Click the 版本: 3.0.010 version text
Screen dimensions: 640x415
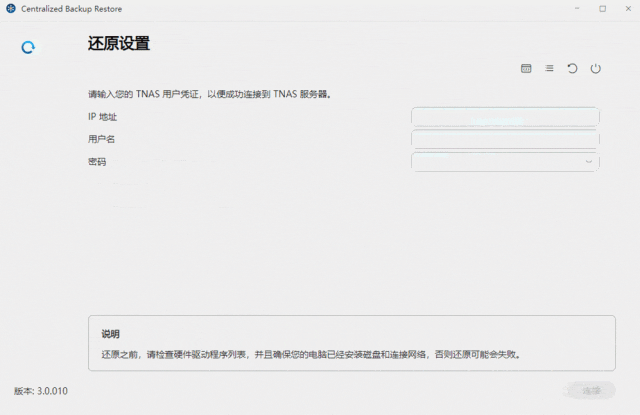click(x=41, y=391)
